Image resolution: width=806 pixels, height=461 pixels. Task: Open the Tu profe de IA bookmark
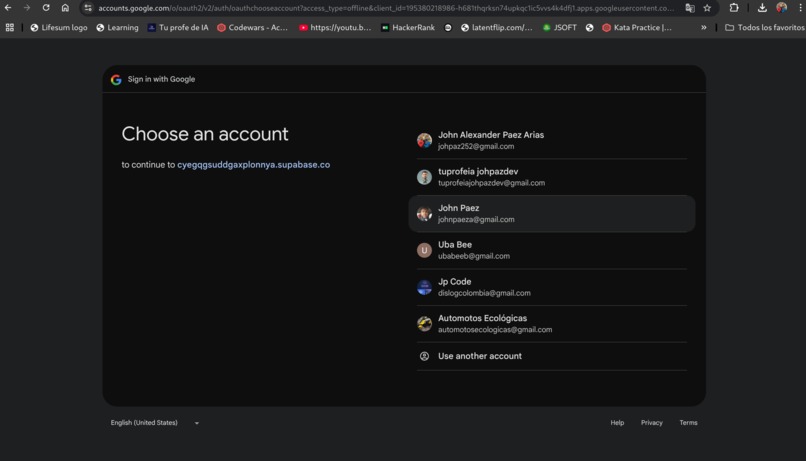click(178, 28)
